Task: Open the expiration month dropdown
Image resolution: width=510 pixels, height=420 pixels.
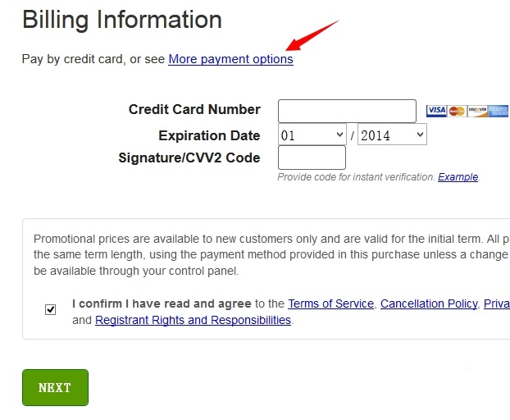Action: (x=313, y=135)
